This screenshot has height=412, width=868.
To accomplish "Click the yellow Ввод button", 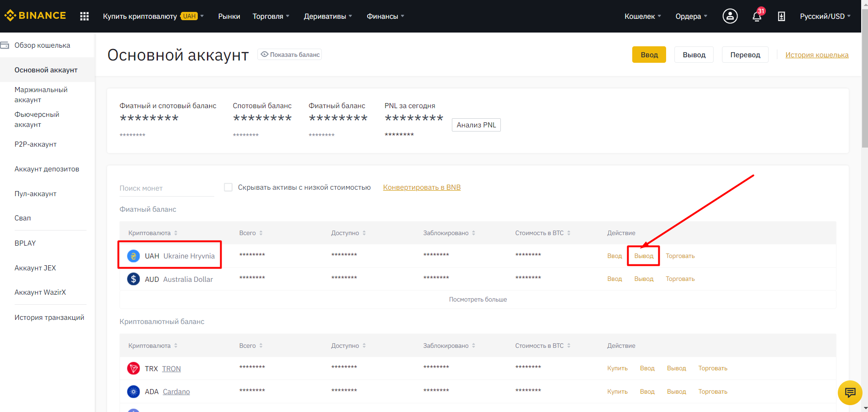I will coord(649,55).
